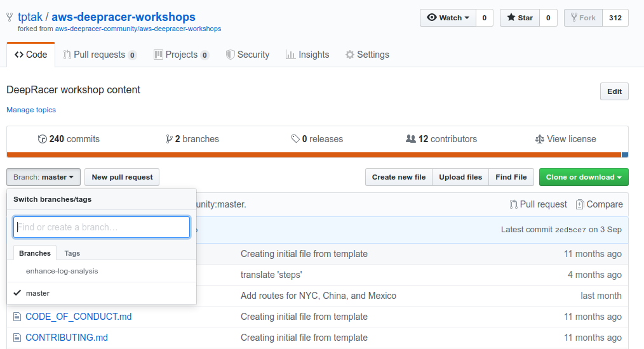Choose the master branch entry
This screenshot has width=644, height=349.
coord(102,293)
